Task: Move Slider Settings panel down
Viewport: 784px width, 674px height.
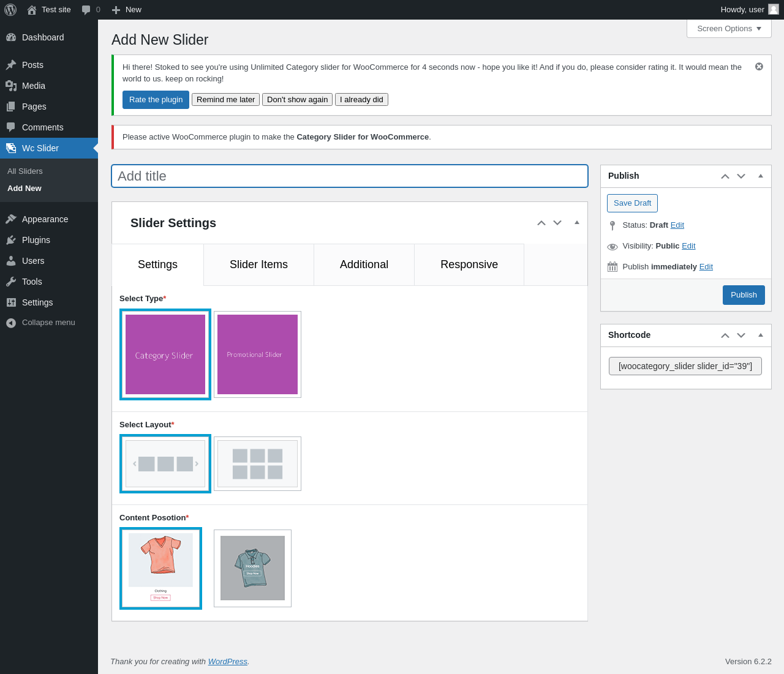Action: 557,223
